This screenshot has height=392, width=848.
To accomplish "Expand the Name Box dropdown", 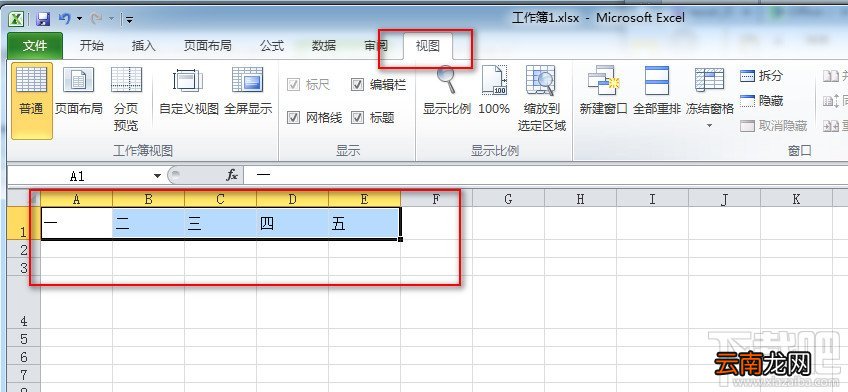I will click(x=157, y=176).
